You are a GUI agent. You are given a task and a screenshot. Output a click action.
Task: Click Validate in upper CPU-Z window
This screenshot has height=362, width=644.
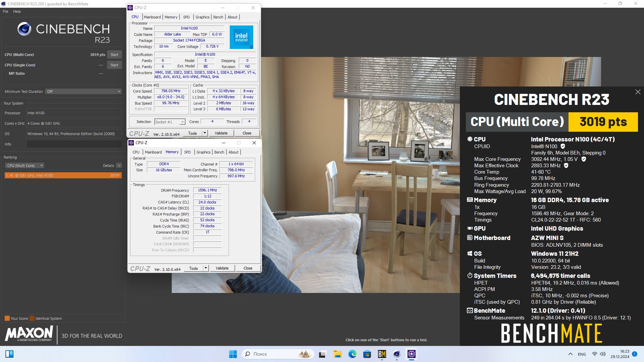pos(221,133)
